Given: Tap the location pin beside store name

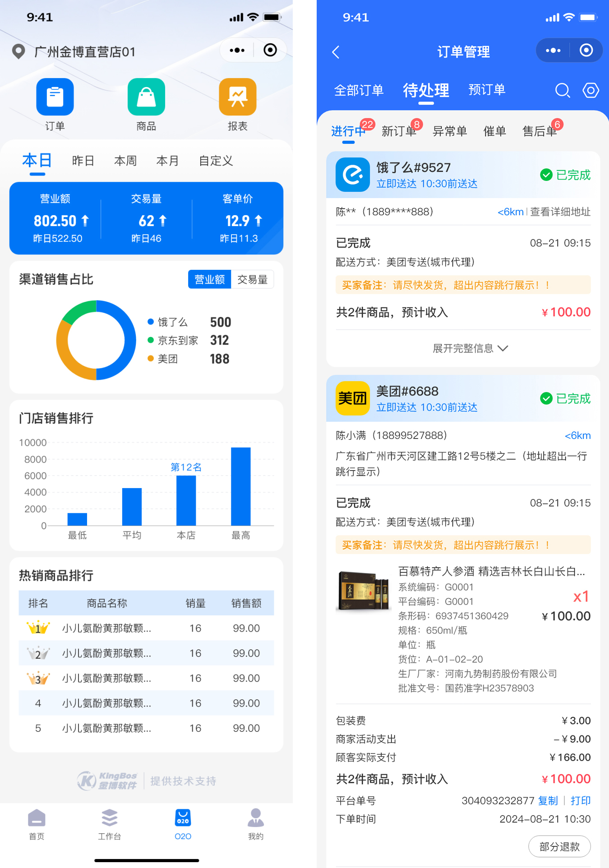Looking at the screenshot, I should point(18,52).
